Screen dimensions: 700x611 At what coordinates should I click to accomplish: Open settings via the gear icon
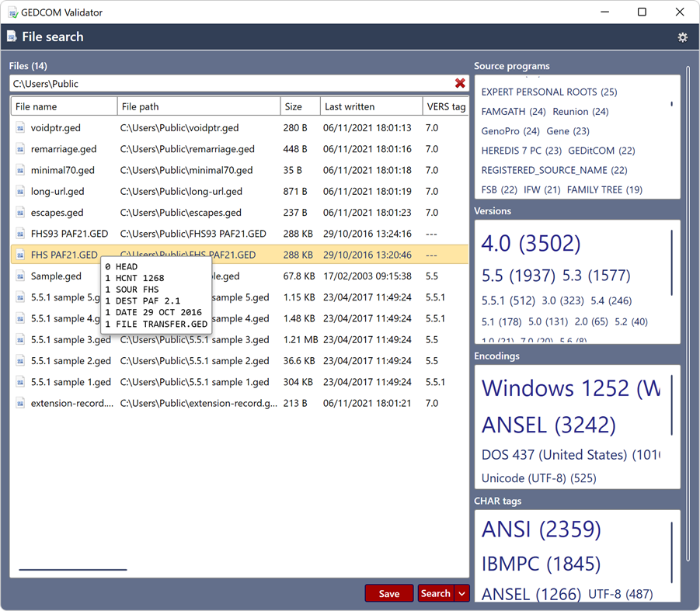pos(682,36)
